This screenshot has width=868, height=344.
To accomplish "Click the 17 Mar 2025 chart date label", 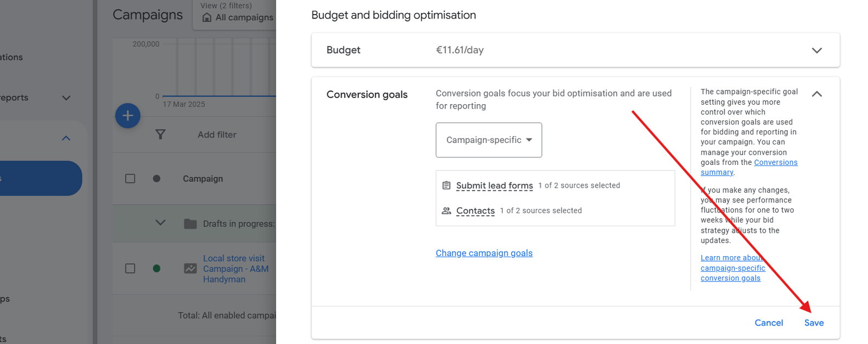I will click(x=184, y=104).
